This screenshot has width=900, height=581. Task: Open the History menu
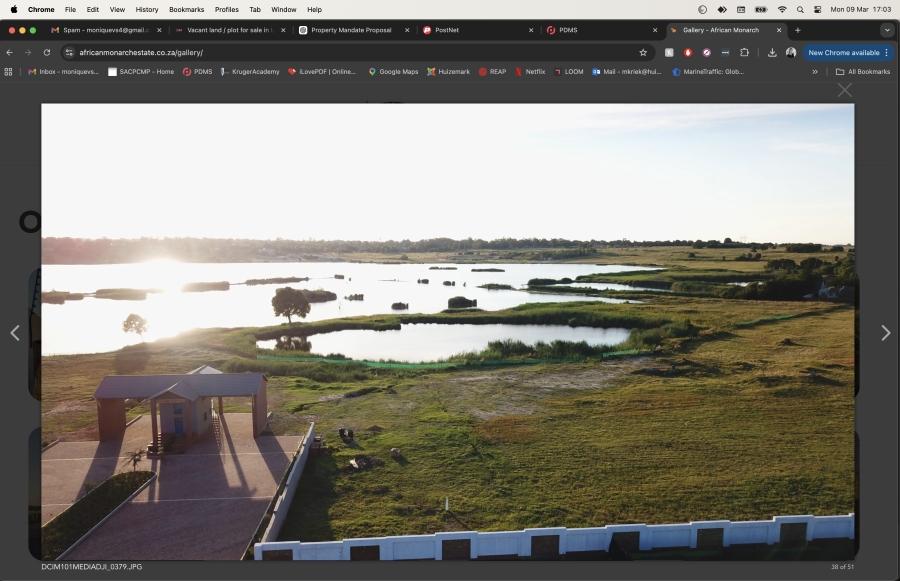coord(147,9)
